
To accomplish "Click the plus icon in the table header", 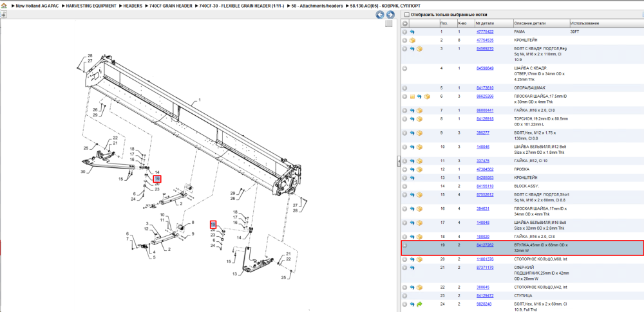I will (x=404, y=23).
